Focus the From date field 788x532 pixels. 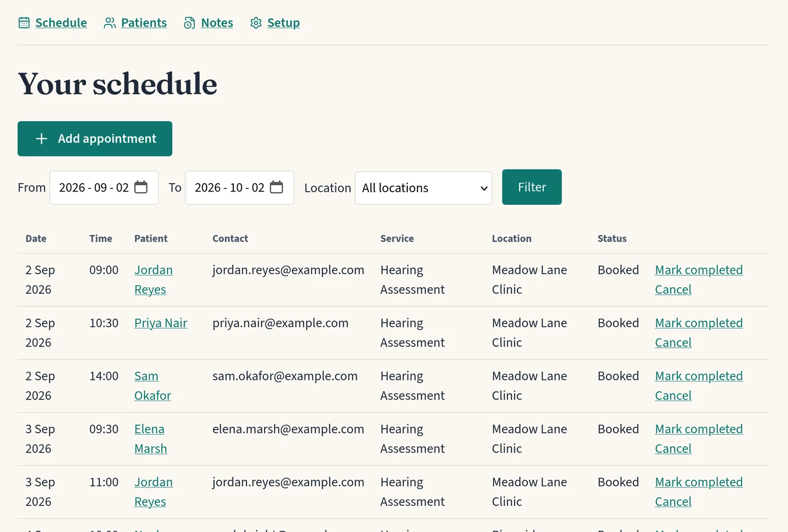click(x=104, y=188)
